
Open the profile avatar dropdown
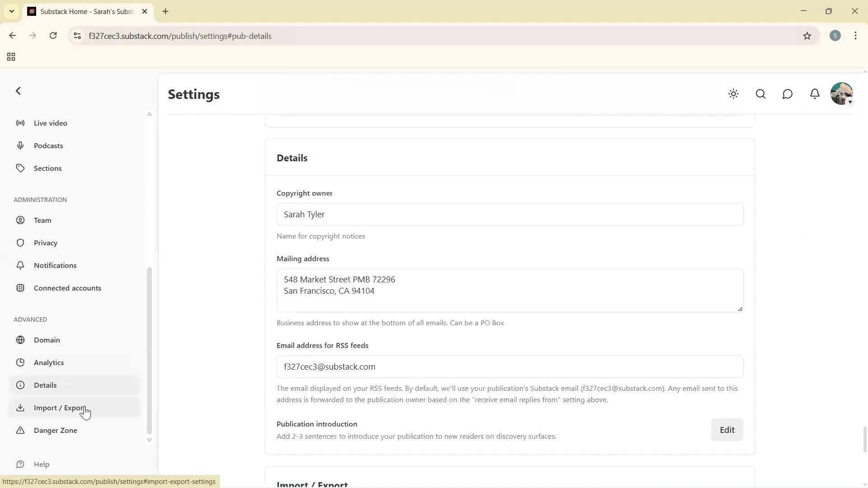click(x=841, y=94)
